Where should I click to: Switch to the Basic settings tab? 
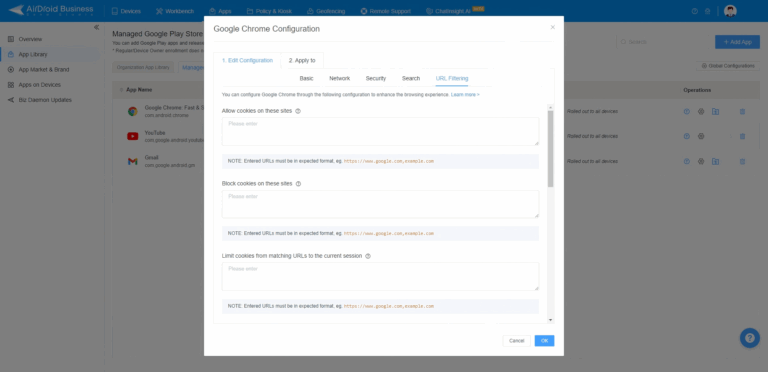click(307, 78)
